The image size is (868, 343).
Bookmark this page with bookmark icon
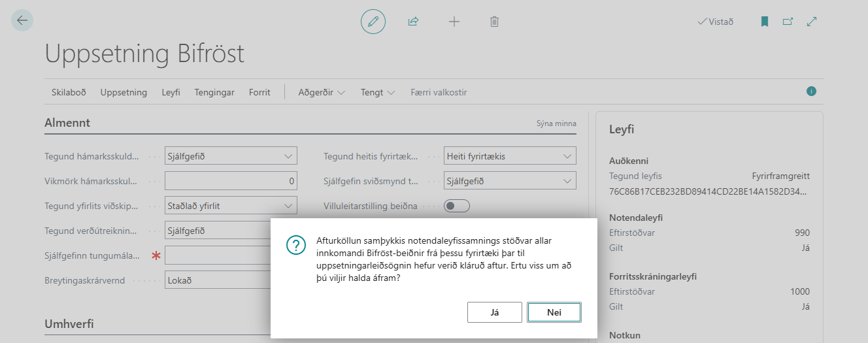pos(765,22)
